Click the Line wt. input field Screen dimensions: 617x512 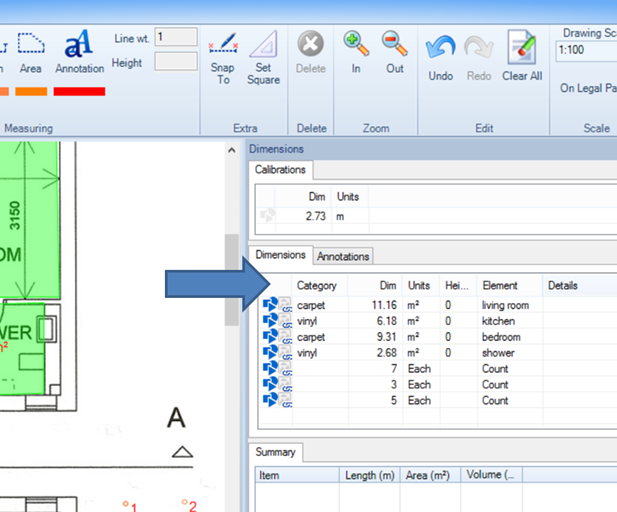175,38
